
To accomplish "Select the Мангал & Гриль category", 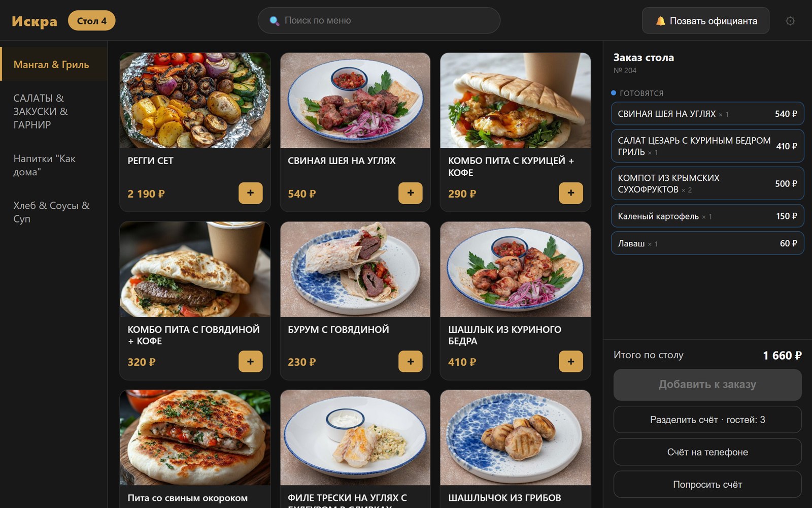I will point(54,64).
